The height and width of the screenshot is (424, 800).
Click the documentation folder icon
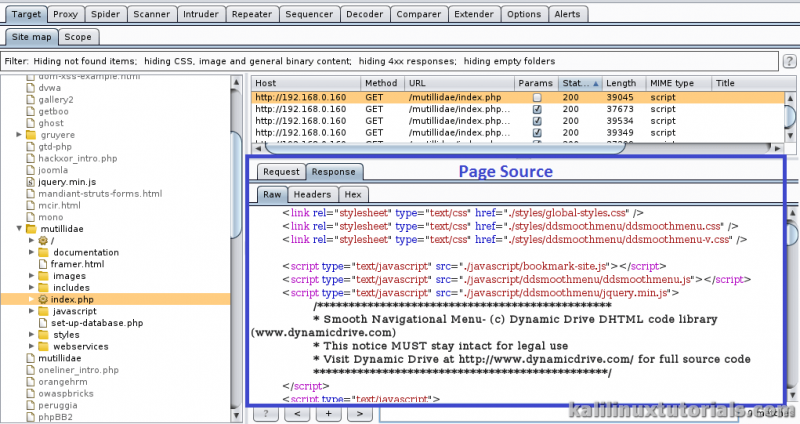pyautogui.click(x=43, y=252)
